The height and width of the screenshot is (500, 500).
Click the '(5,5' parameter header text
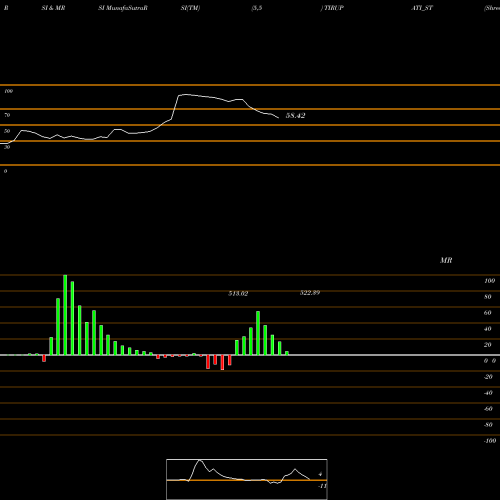(x=257, y=8)
